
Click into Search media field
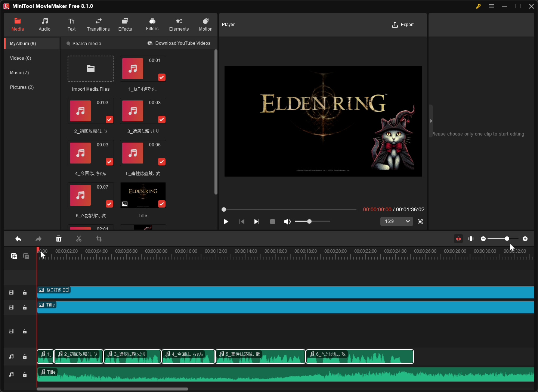tap(87, 44)
